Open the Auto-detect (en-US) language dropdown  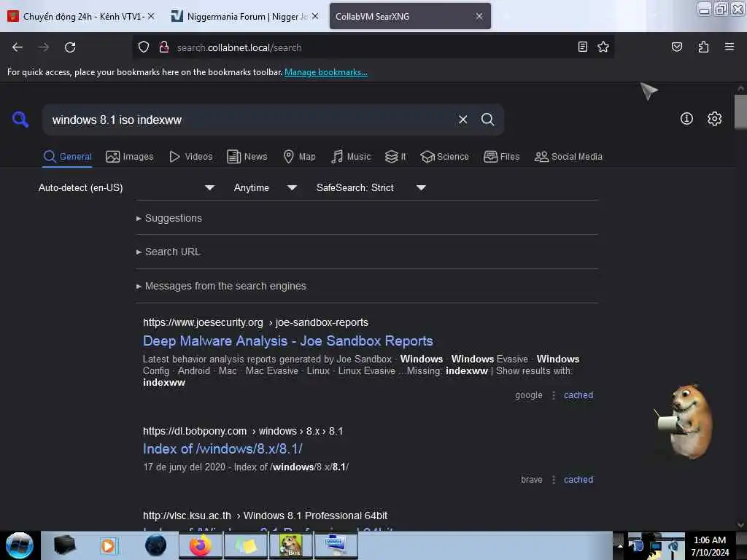coord(126,187)
